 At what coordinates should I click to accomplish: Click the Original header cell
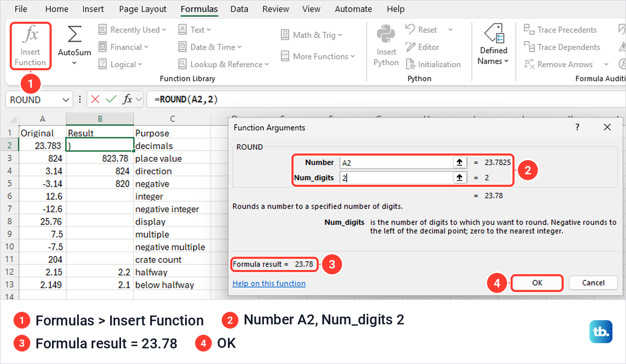point(43,133)
